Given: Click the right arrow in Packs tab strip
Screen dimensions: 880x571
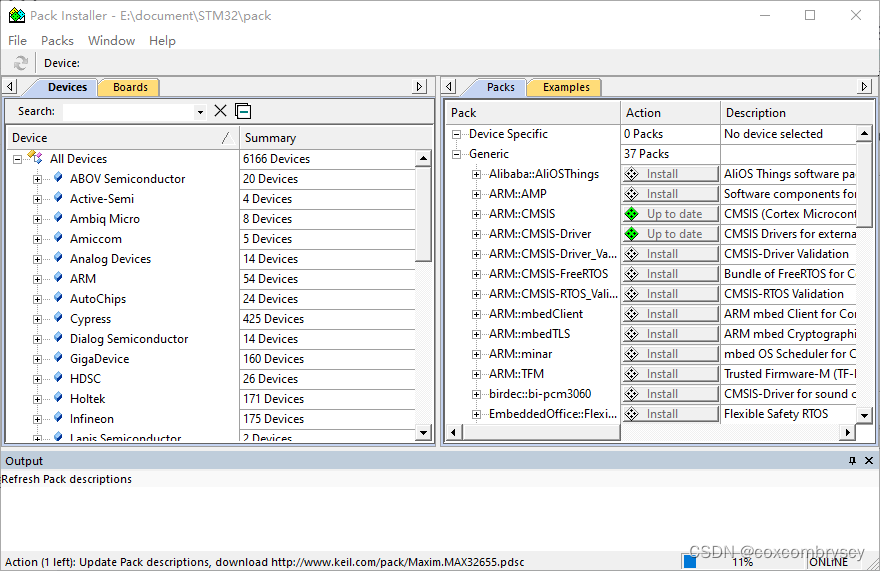Looking at the screenshot, I should [x=865, y=86].
